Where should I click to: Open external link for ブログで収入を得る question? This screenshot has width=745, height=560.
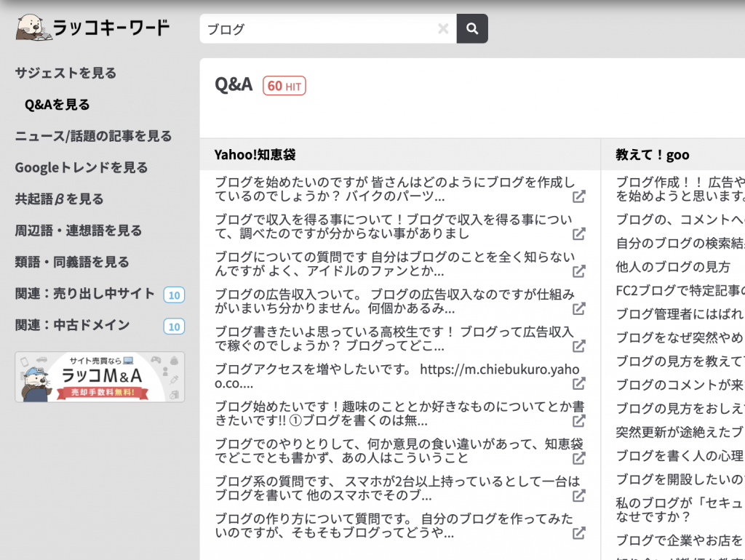click(x=578, y=234)
